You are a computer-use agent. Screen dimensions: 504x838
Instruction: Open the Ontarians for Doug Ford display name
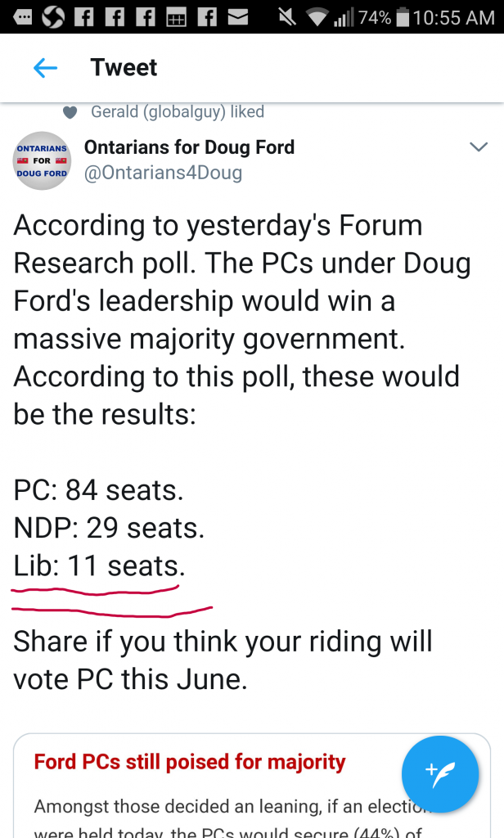(x=189, y=148)
